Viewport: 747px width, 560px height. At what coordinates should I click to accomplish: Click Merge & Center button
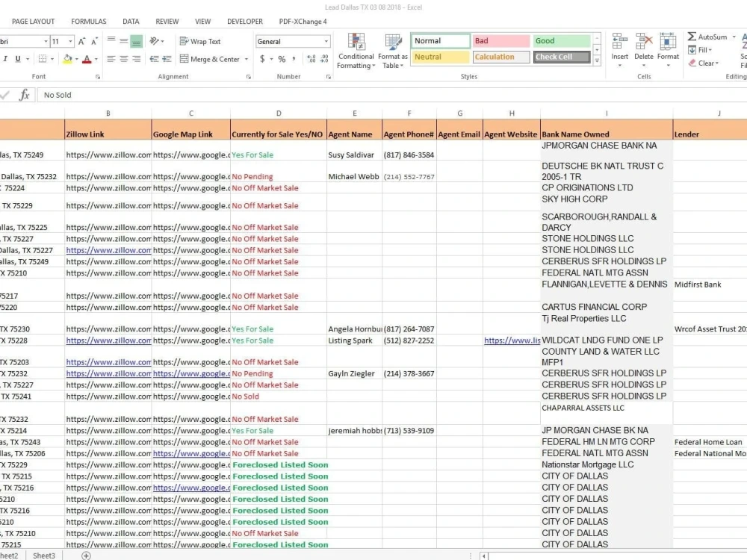point(210,59)
